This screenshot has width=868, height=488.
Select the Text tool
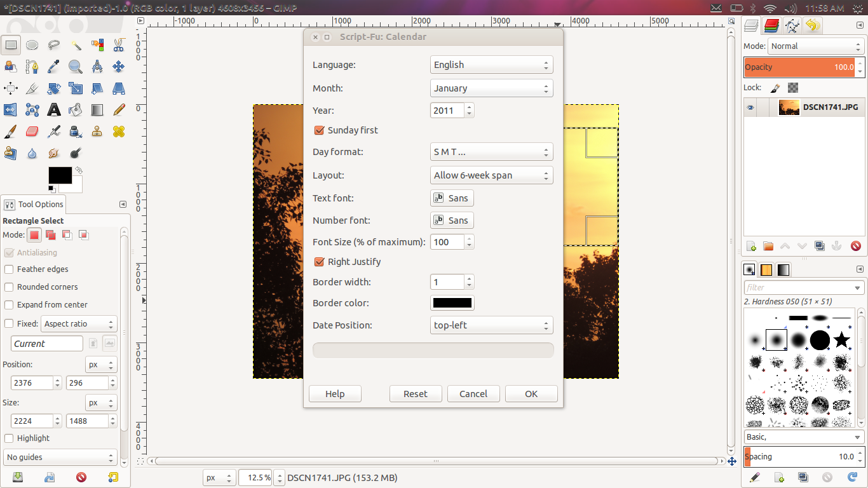(54, 110)
